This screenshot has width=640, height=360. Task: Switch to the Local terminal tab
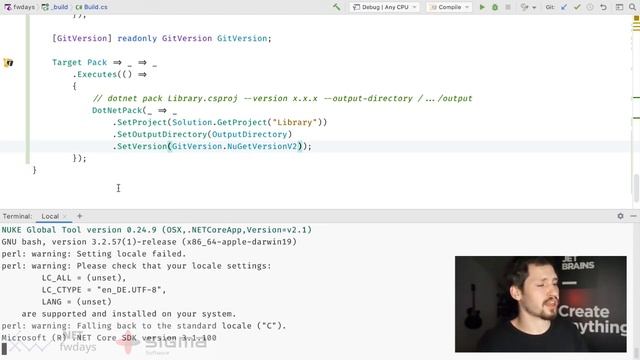pos(50,216)
